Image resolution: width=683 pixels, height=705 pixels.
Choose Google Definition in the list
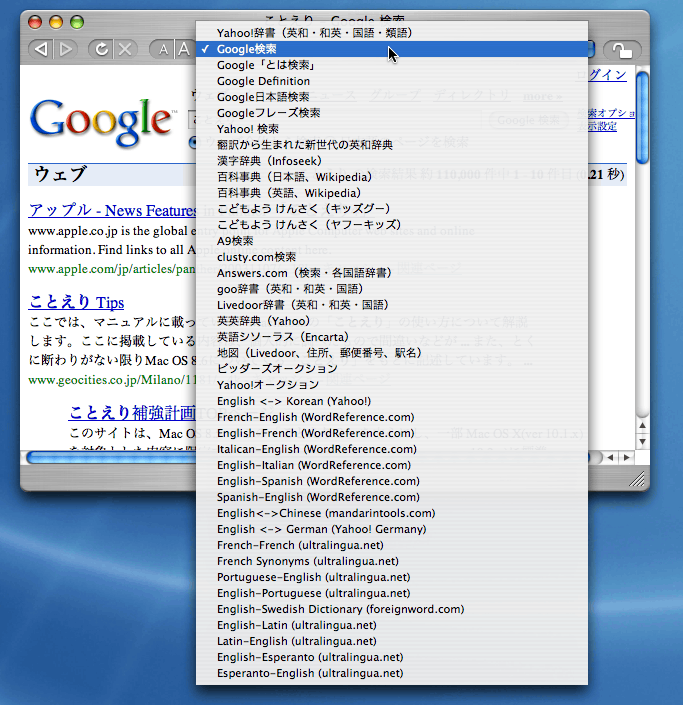392,81
